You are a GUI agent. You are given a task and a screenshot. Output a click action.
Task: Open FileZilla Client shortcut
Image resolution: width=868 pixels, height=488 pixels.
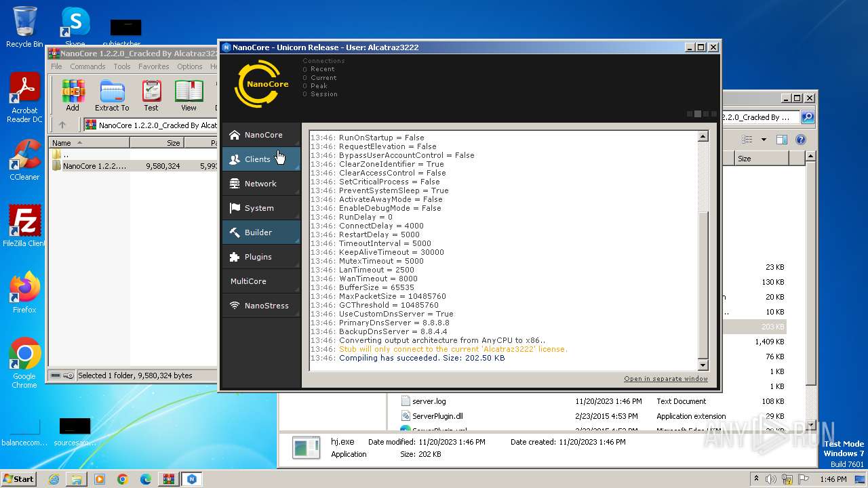[24, 226]
